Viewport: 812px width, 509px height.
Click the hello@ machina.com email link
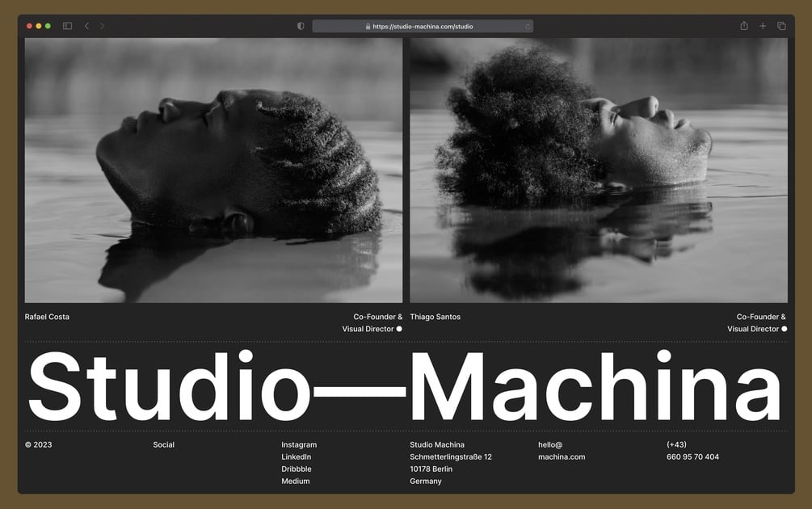562,451
